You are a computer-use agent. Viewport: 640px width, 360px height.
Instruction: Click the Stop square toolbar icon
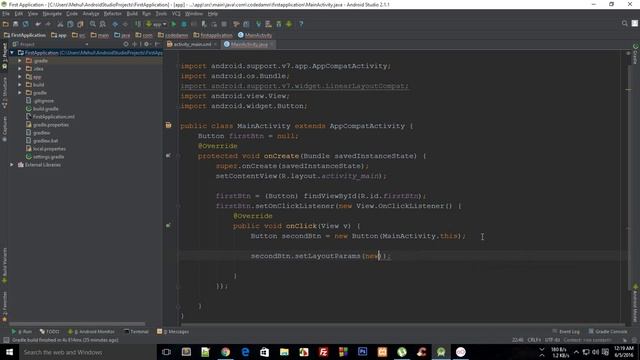pyautogui.click(x=224, y=24)
